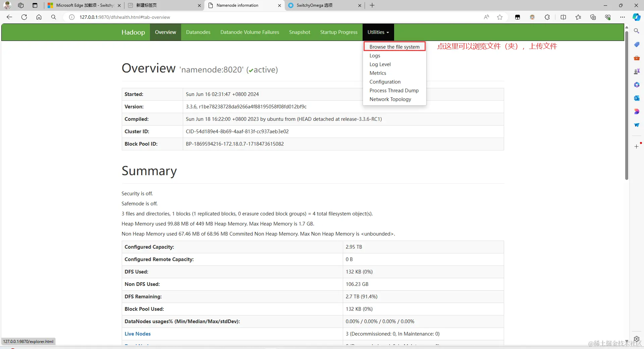Add a new sidebar app
This screenshot has height=349, width=644.
(637, 146)
